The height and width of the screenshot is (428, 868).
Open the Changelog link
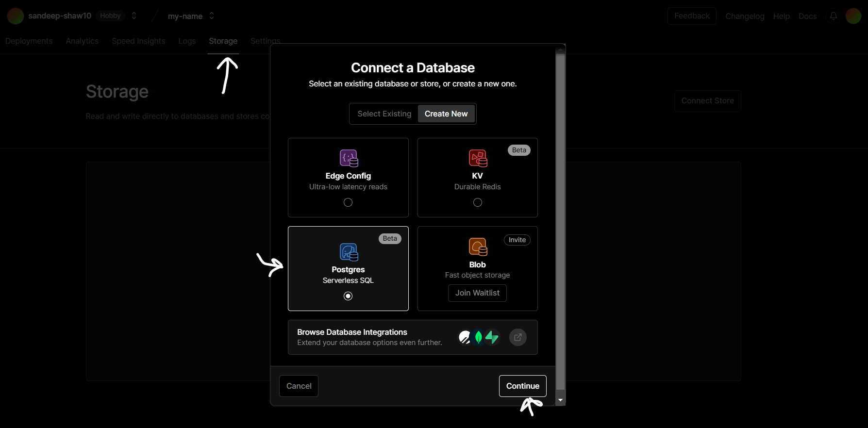tap(745, 16)
